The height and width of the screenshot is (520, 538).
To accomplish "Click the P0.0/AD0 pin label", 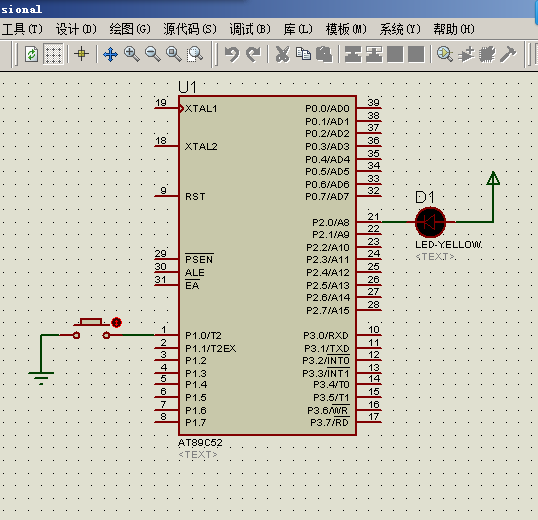I will click(x=327, y=109).
